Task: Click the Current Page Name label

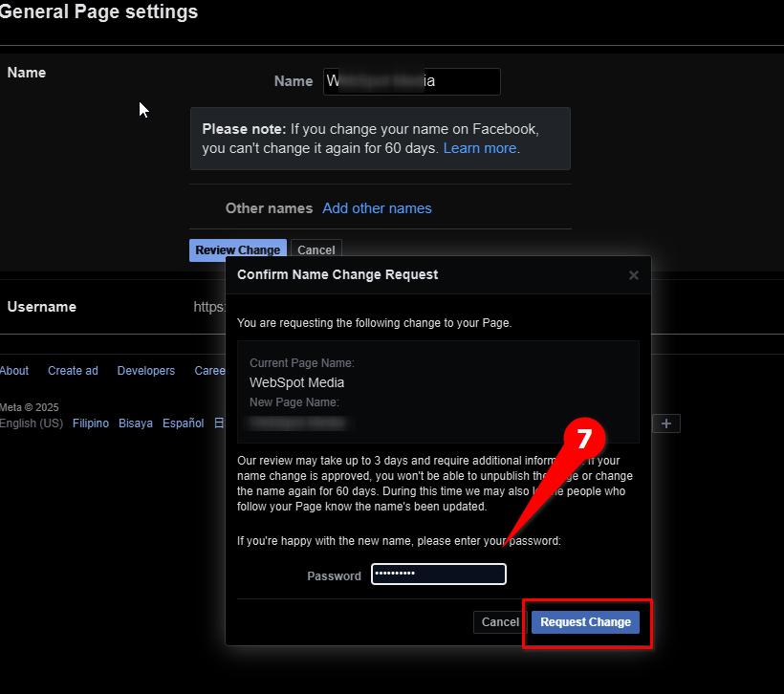Action: 301,363
